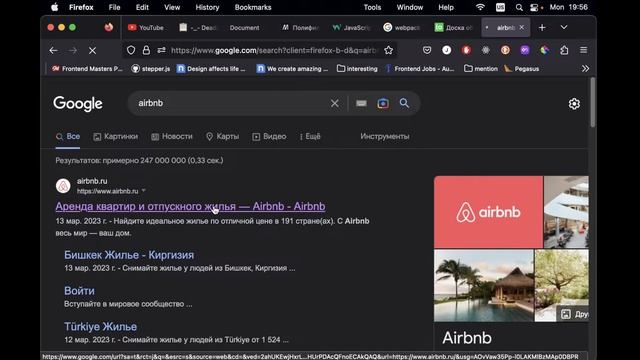Switch to the webpack tab
Image resolution: width=640 pixels, height=360 pixels.
(402, 27)
